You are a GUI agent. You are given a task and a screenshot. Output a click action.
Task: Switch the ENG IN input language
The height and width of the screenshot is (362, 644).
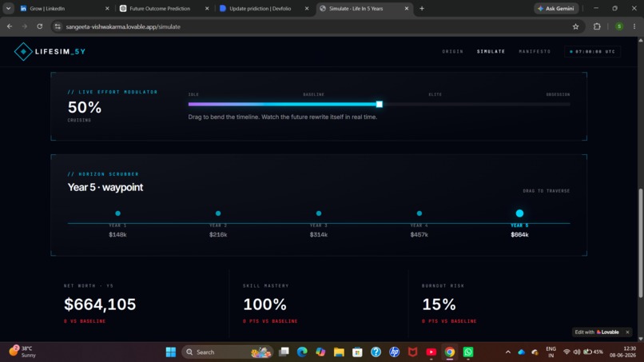551,352
